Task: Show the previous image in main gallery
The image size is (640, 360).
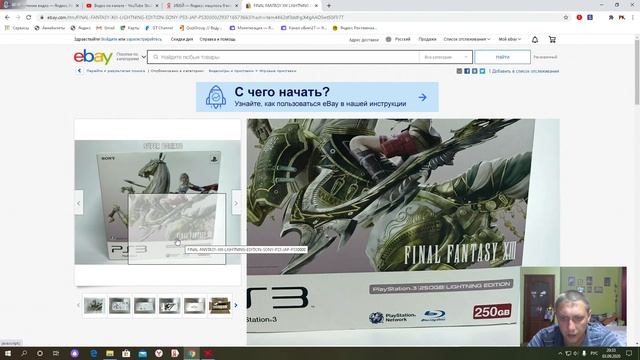Action: [x=79, y=203]
